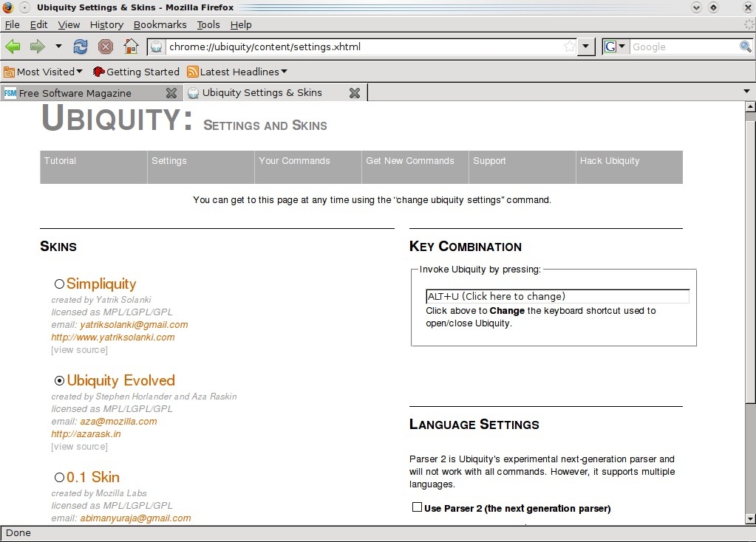Screen dimensions: 756x542
Task: Click the Simpliquity skin title
Action: pos(101,284)
